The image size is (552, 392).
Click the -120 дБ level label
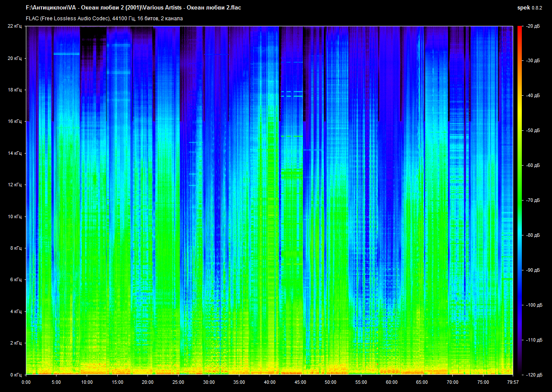tap(533, 375)
